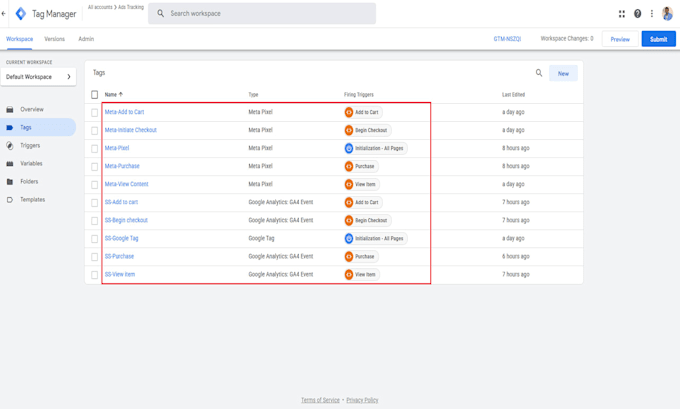
Task: Click the Triggers sidebar icon
Action: click(x=10, y=145)
